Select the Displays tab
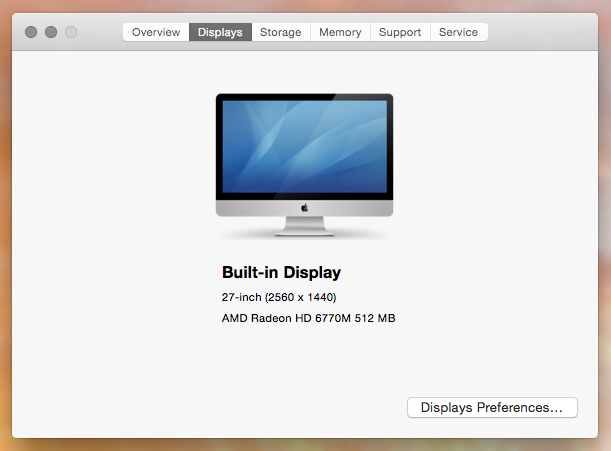Viewport: 611px width, 451px height. pos(220,32)
